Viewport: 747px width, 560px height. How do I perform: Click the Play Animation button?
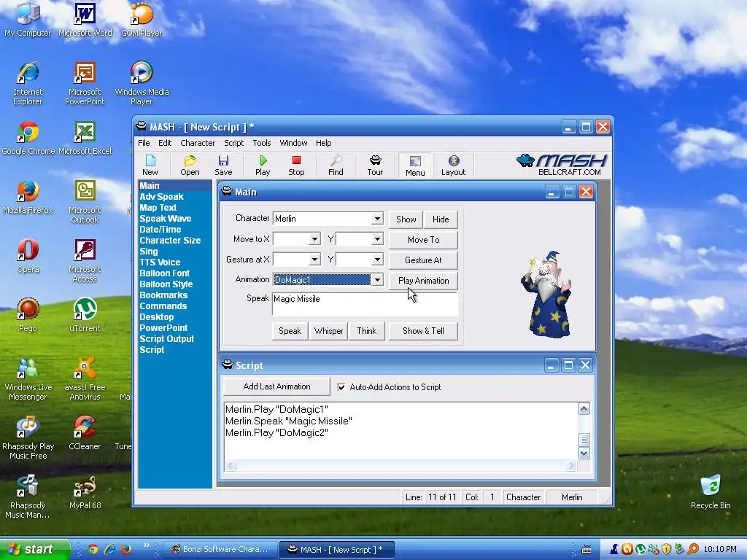pos(424,281)
